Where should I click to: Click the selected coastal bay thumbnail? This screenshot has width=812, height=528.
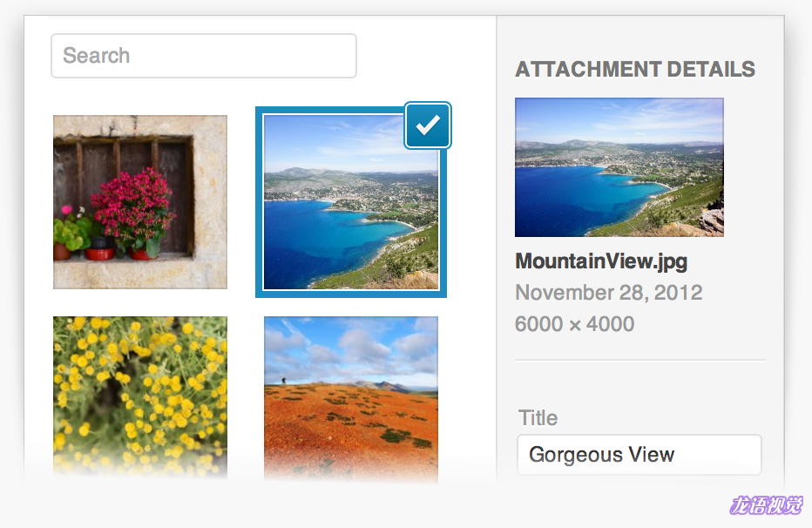(351, 202)
